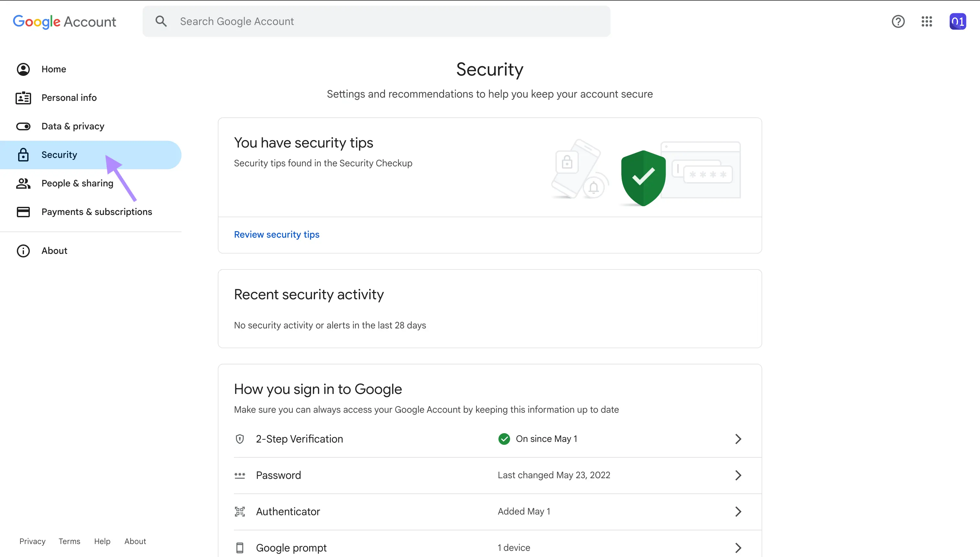Select the Data & privacy menu item
This screenshot has width=980, height=557.
(x=72, y=126)
